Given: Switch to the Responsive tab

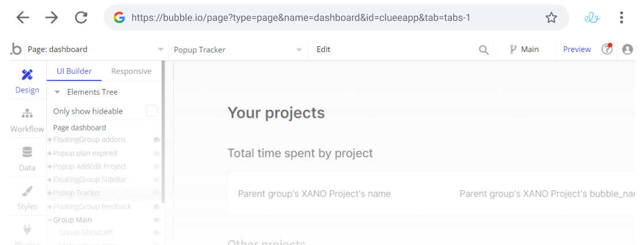Looking at the screenshot, I should point(131,71).
